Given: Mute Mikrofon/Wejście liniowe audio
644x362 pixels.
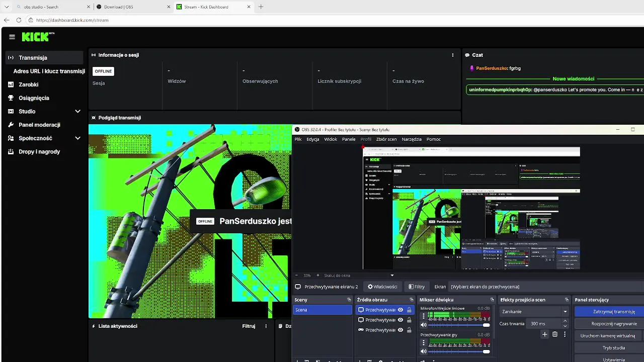Looking at the screenshot, I should tap(424, 325).
